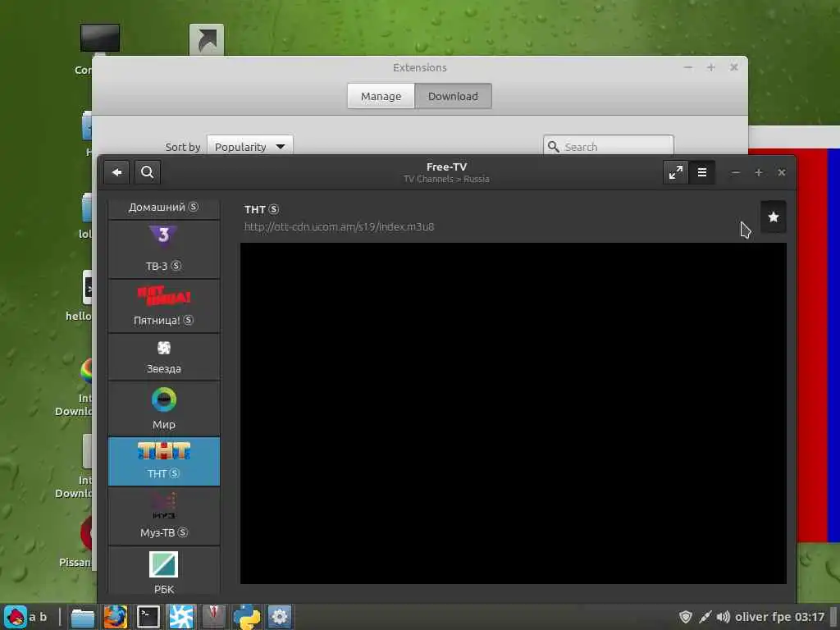Viewport: 840px width, 630px height.
Task: Open the volume tray icon
Action: click(724, 617)
